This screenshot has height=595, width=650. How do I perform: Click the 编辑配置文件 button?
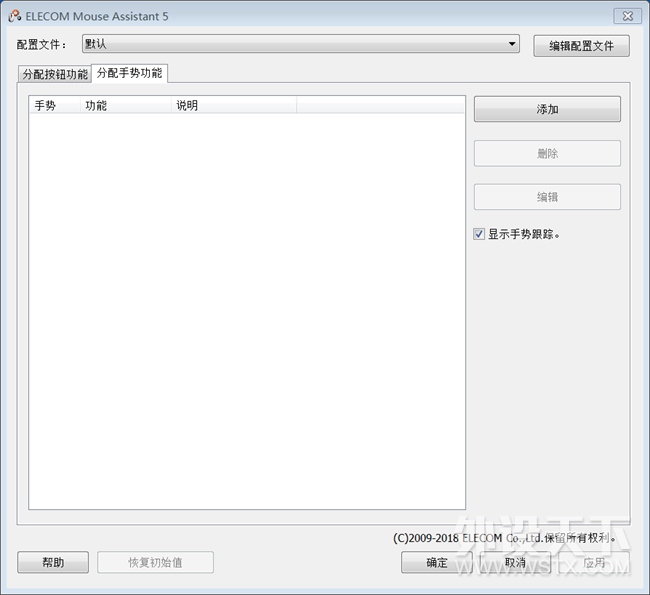(x=581, y=46)
